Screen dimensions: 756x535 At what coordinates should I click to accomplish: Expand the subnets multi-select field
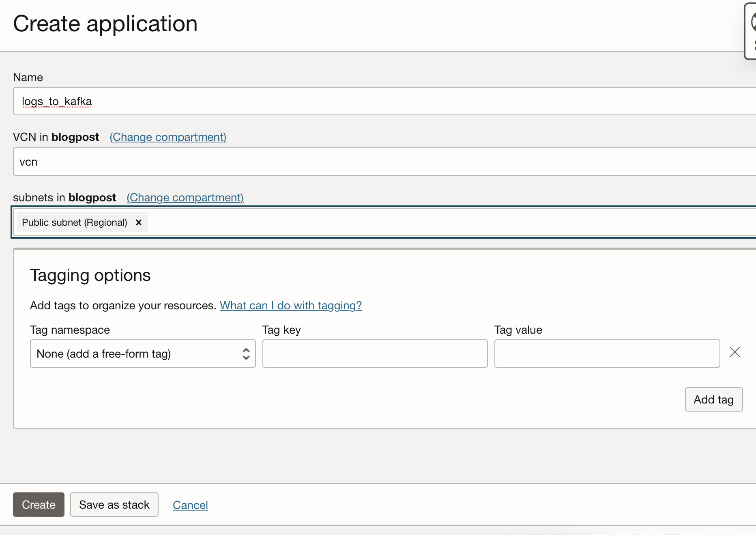tap(446, 222)
